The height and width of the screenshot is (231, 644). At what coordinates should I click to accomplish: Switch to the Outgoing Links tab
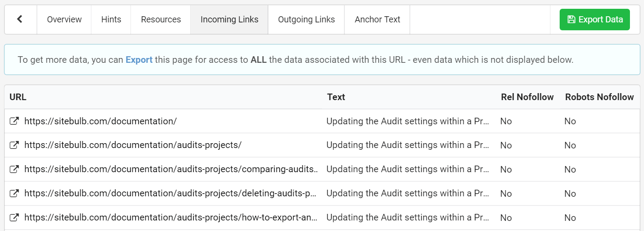[306, 19]
